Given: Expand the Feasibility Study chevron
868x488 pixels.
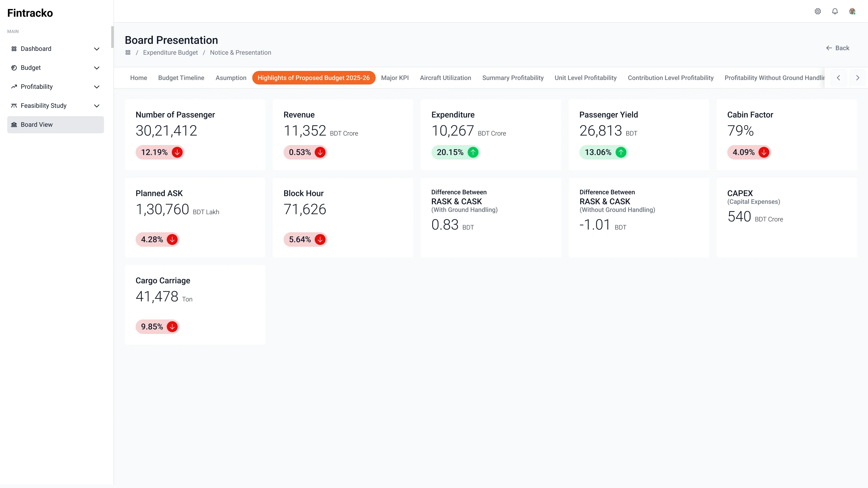Looking at the screenshot, I should (97, 106).
